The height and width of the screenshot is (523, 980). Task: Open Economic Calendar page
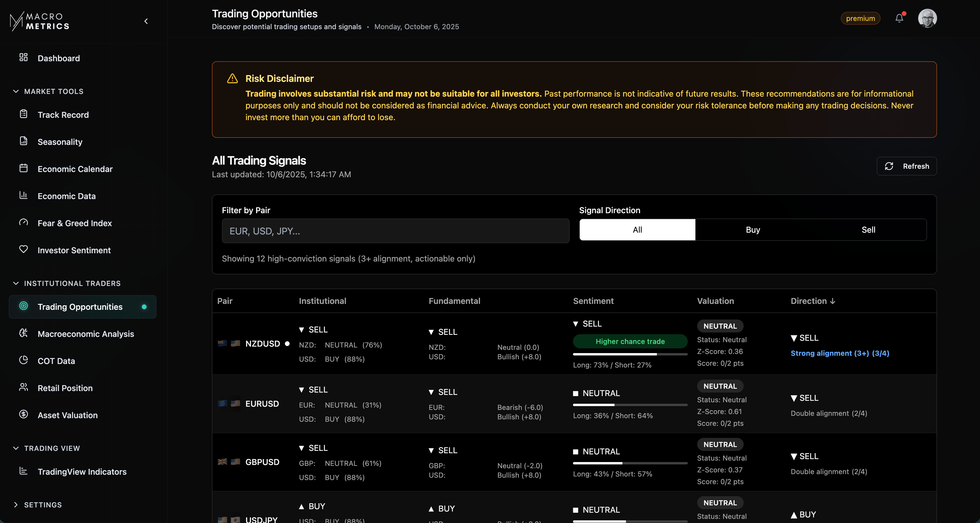(x=75, y=169)
